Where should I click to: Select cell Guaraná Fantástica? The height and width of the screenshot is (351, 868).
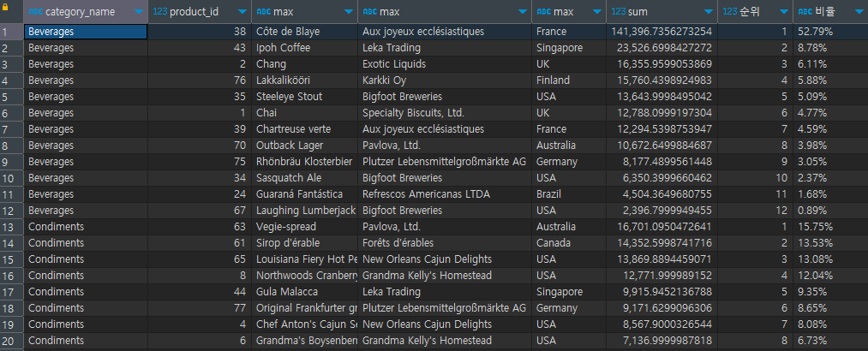click(x=304, y=194)
